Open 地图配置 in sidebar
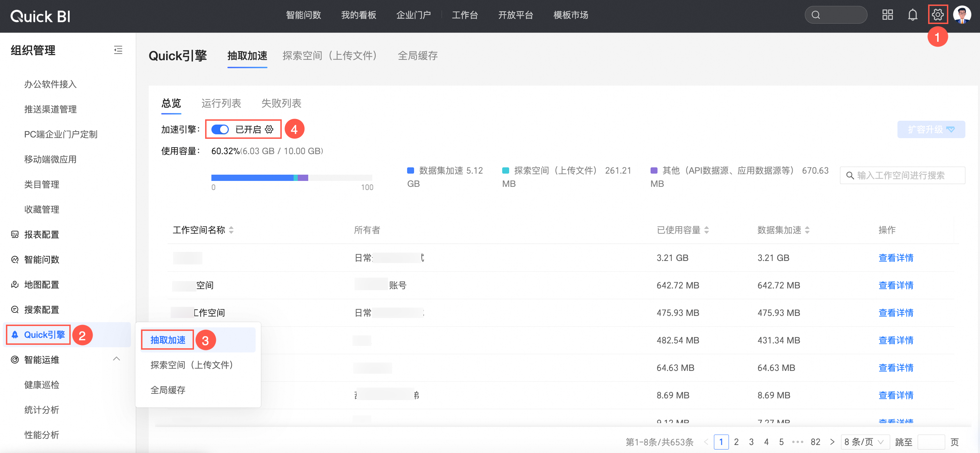Screen dimensions: 980x453 (41, 285)
